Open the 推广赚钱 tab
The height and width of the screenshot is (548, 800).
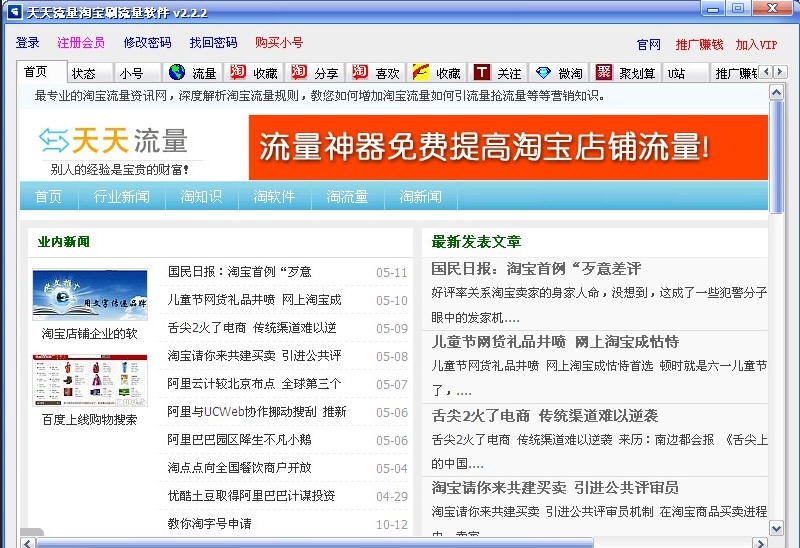click(x=736, y=73)
